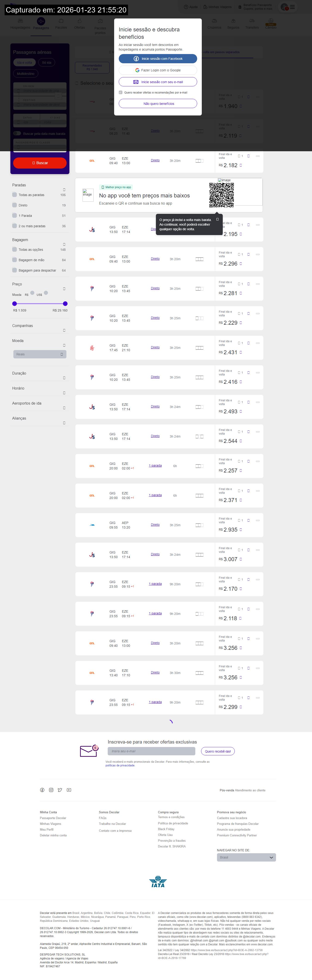Check the Bagagem de mão filter
Viewport: 312px width, 980px height.
15,260
